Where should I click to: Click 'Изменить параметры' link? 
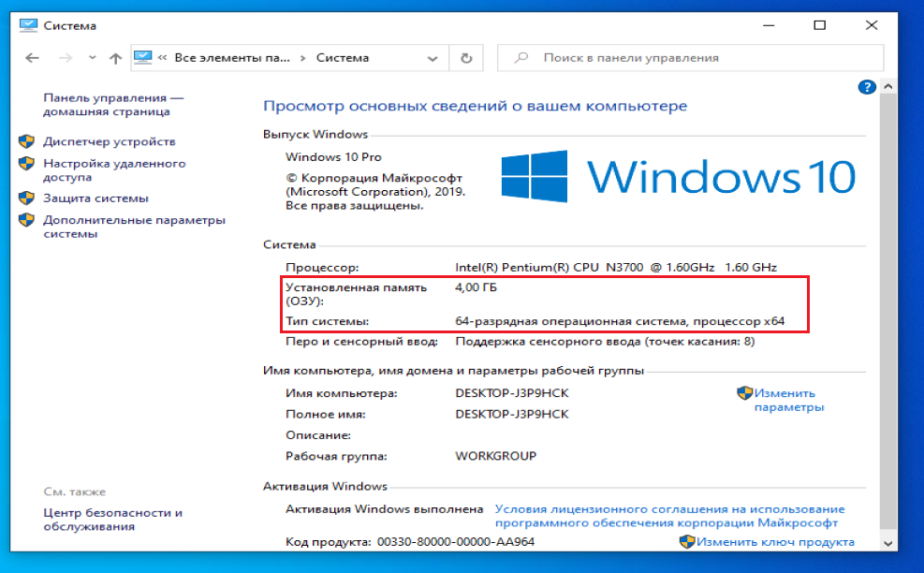[x=788, y=400]
